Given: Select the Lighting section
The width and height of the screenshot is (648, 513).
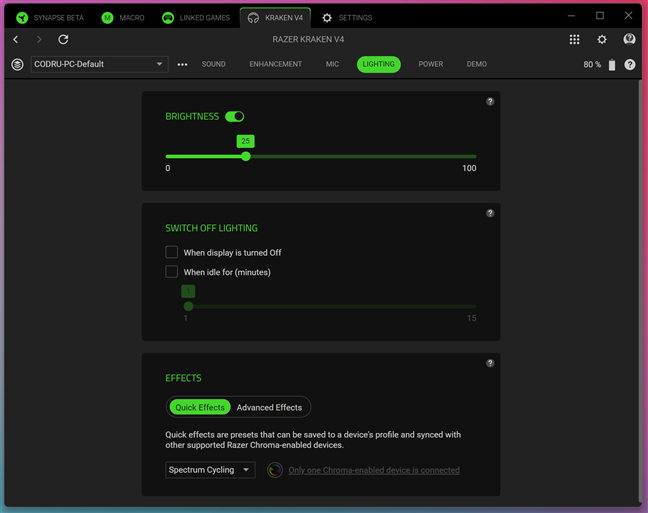Looking at the screenshot, I should (379, 64).
